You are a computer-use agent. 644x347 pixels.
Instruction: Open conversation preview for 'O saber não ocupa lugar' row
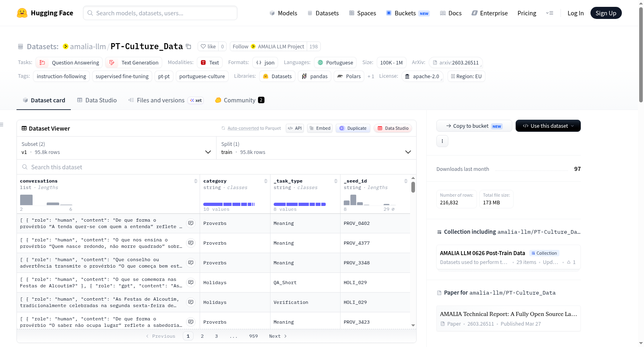[191, 322]
